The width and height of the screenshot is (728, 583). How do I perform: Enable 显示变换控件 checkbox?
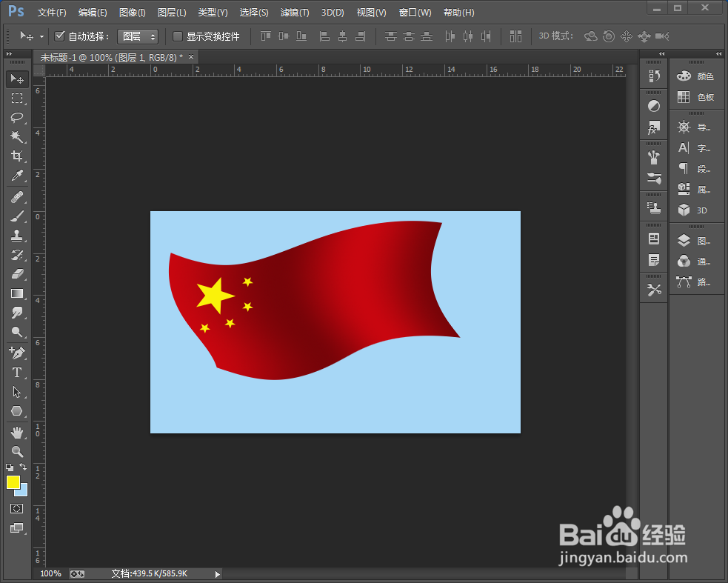tap(177, 36)
